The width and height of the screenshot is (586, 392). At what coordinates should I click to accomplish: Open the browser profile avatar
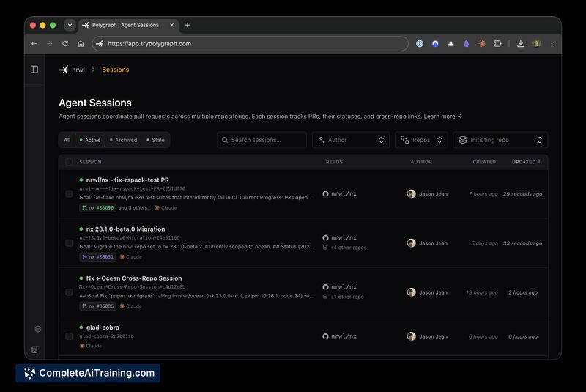[x=536, y=44]
